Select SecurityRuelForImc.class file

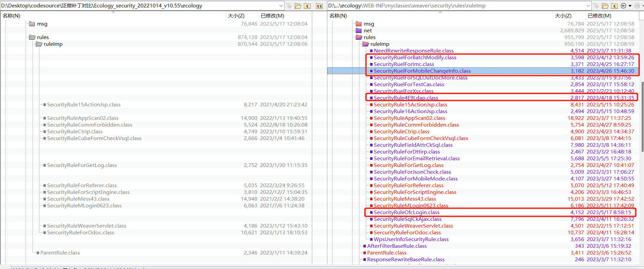click(404, 64)
